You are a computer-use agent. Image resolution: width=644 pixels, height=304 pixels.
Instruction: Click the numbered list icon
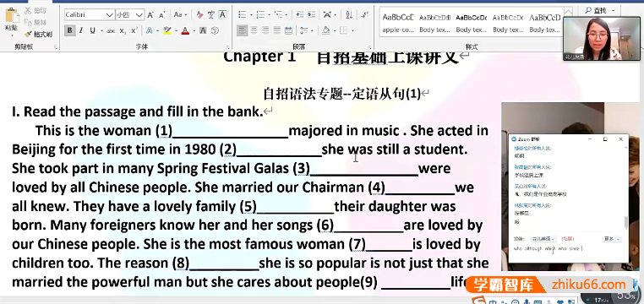(260, 15)
